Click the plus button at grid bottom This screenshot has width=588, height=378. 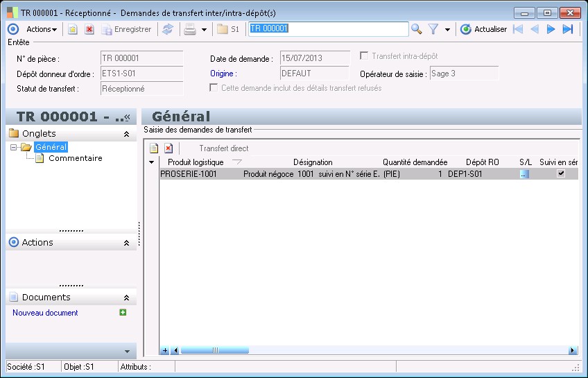click(164, 350)
